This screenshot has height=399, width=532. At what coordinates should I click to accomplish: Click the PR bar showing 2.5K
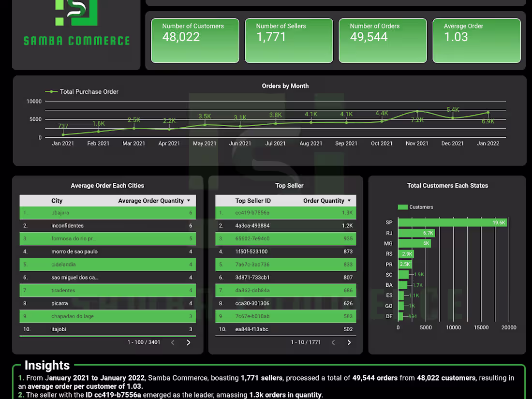405,264
